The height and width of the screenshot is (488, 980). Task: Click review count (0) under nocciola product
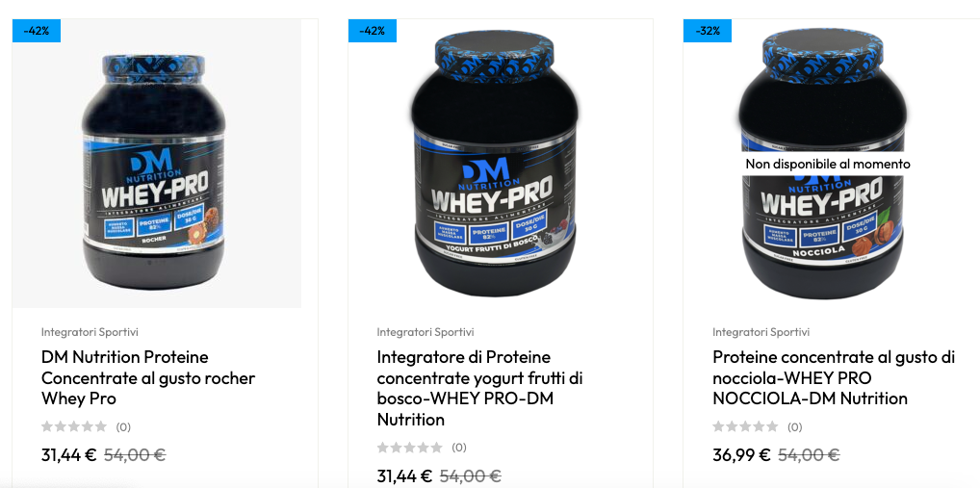pos(794,427)
